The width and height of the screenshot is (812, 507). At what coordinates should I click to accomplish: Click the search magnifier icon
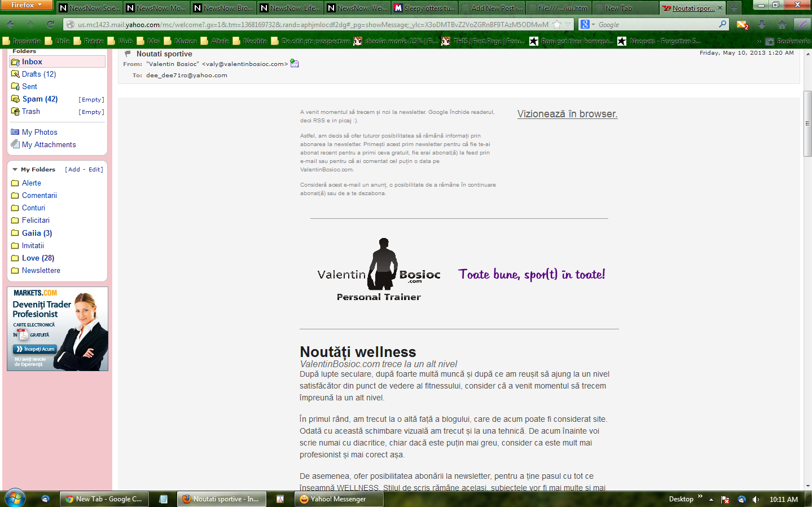pyautogui.click(x=723, y=24)
